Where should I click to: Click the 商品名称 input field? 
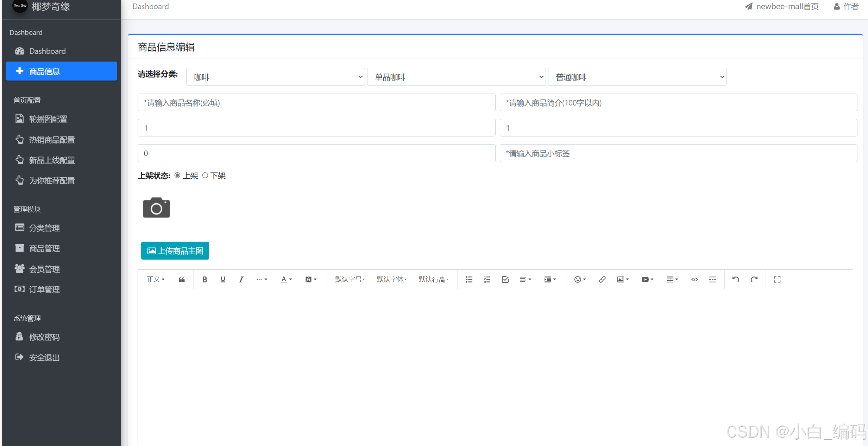316,103
